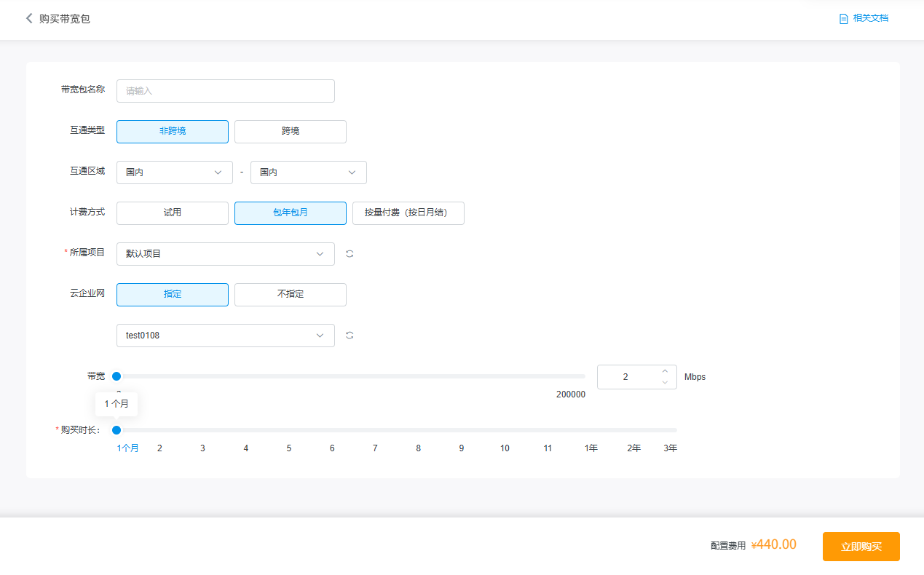Select 不指定 for 云企业网
This screenshot has width=924, height=575.
pyautogui.click(x=290, y=295)
